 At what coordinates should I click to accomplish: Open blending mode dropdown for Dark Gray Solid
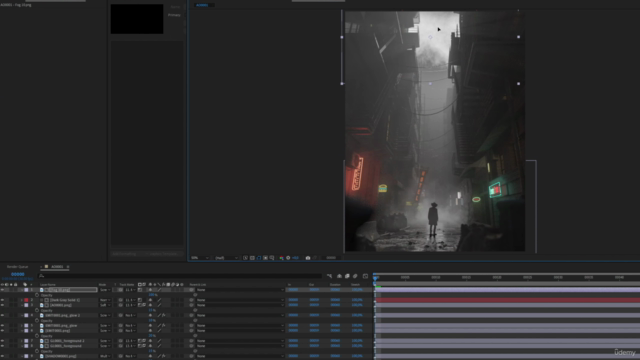(105, 300)
